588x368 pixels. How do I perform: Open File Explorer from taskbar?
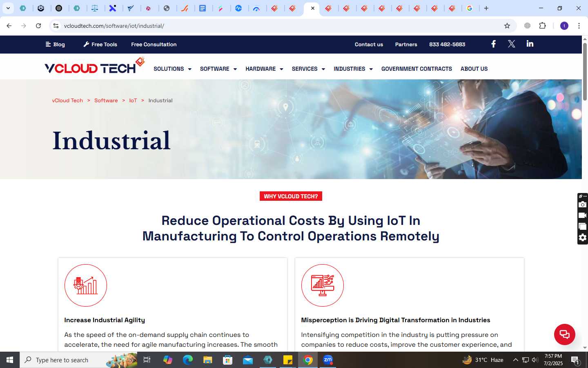point(208,360)
